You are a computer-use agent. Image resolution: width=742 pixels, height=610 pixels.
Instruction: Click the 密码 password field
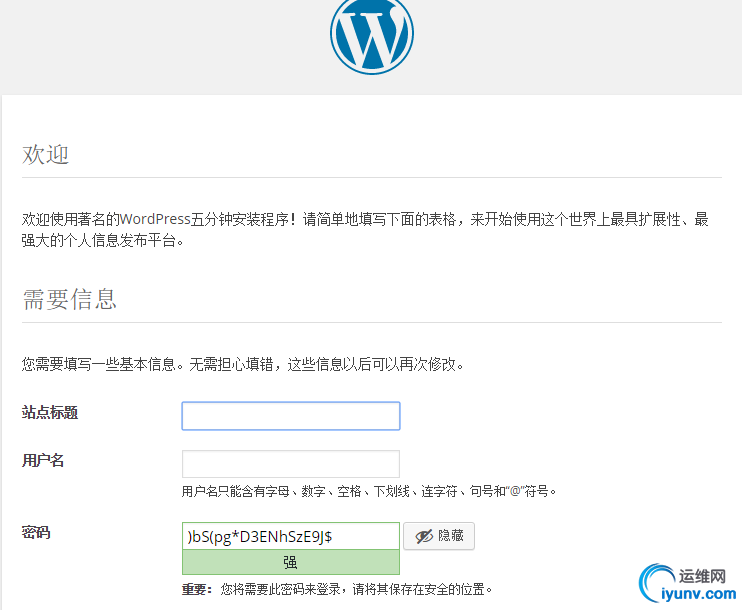pos(291,536)
